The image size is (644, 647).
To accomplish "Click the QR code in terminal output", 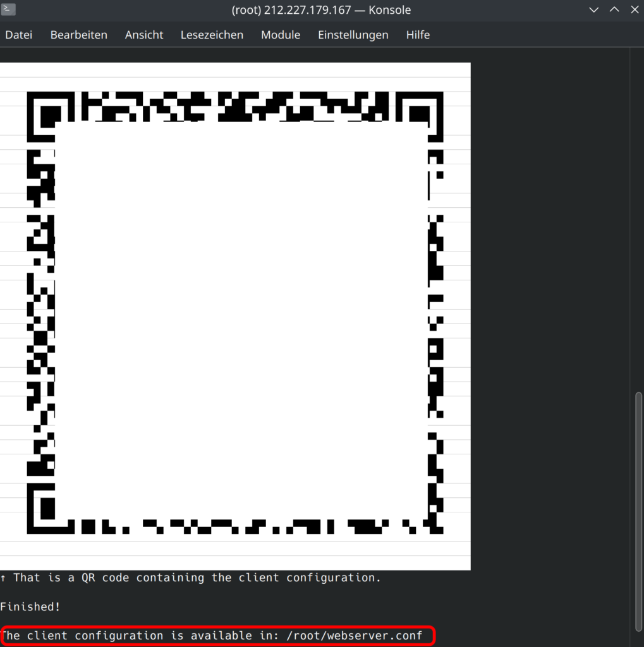I will pyautogui.click(x=235, y=313).
